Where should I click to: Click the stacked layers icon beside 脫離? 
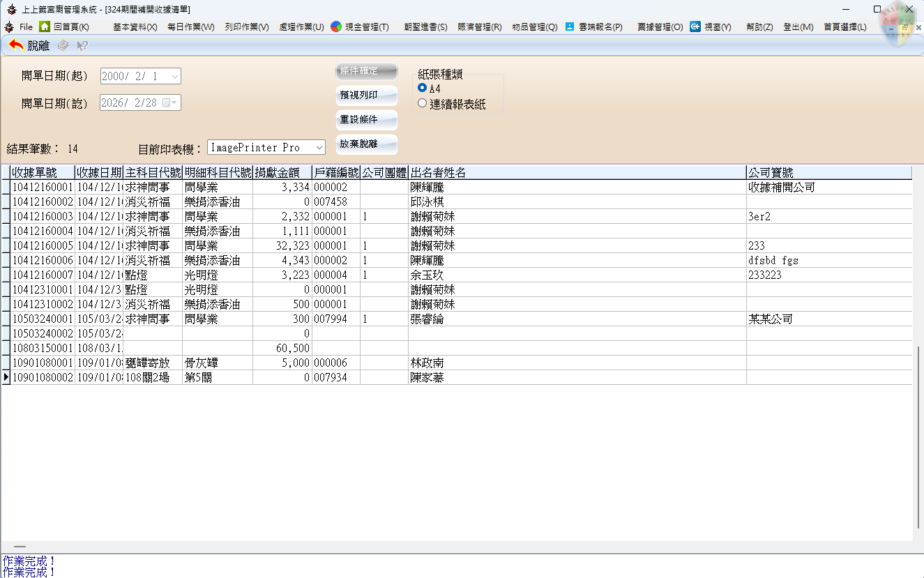[x=63, y=45]
